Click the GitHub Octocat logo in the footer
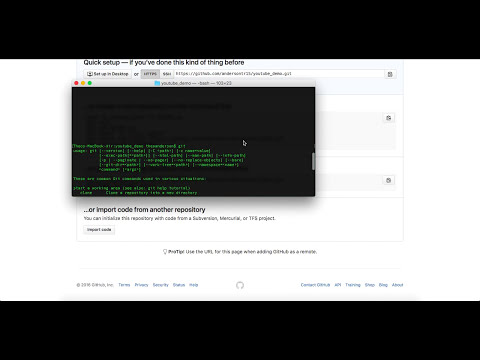The height and width of the screenshot is (360, 480). (x=240, y=285)
